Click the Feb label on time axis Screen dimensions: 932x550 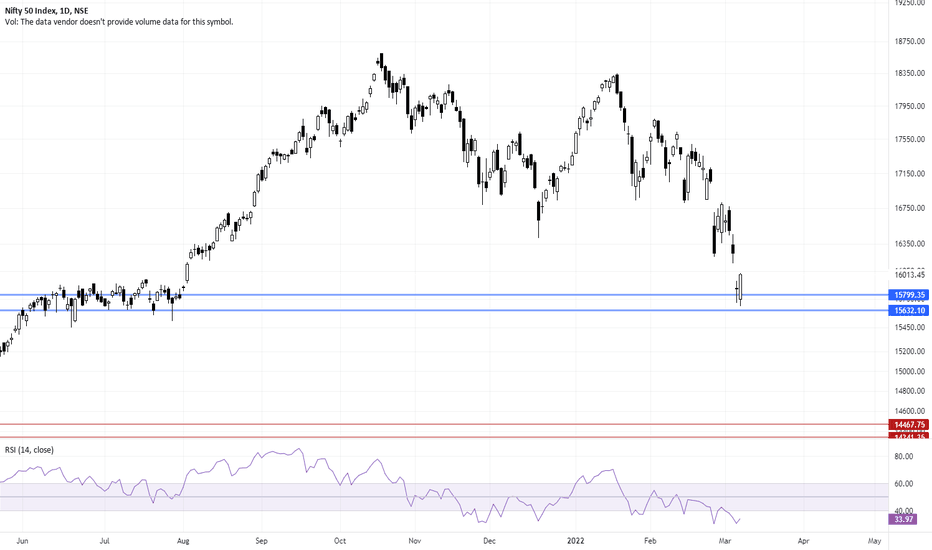pos(650,541)
